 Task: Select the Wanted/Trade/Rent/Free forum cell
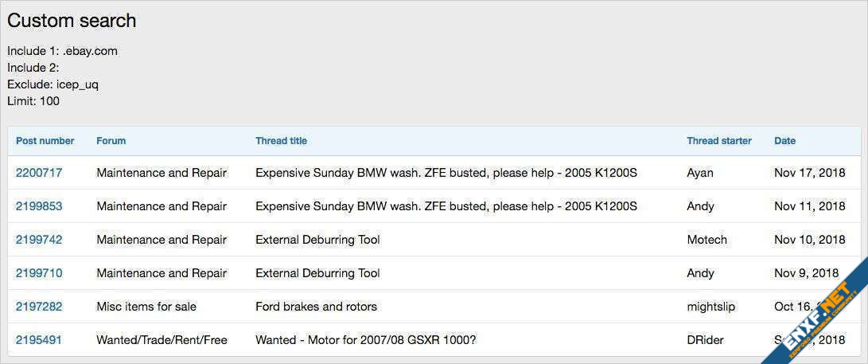pos(162,340)
